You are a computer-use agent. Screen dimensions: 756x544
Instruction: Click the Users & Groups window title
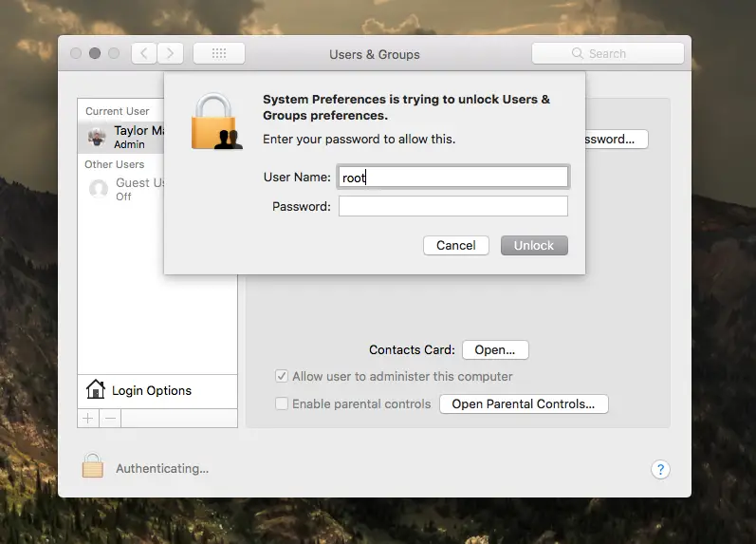pos(375,54)
